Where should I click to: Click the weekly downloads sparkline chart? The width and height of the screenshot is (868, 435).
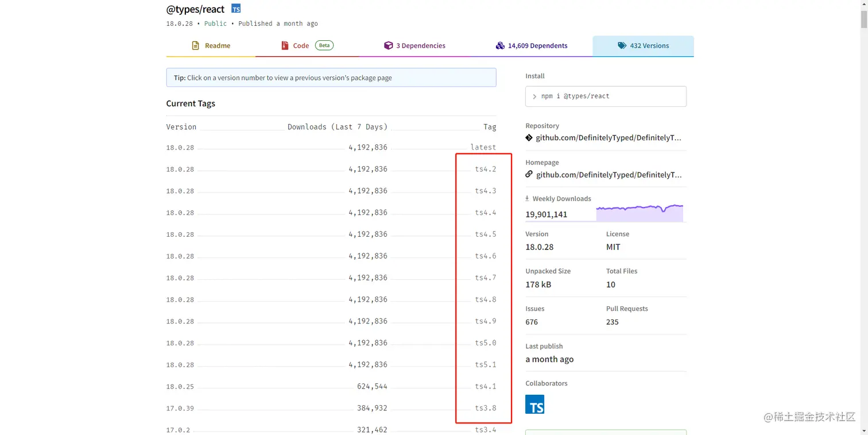640,213
